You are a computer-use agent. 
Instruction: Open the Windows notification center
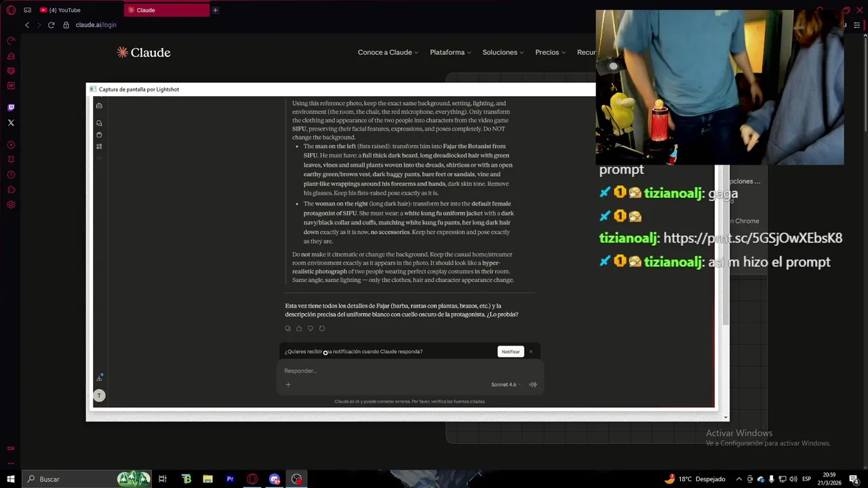coord(854,479)
